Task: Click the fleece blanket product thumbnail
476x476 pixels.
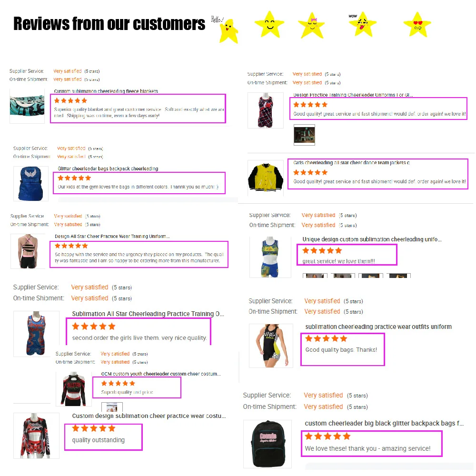Action: [x=27, y=106]
